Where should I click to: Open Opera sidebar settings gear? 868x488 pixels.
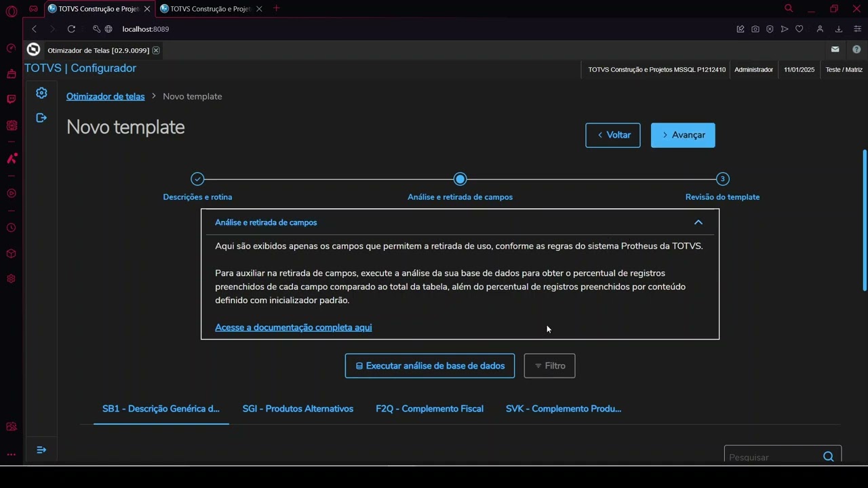[x=11, y=279]
